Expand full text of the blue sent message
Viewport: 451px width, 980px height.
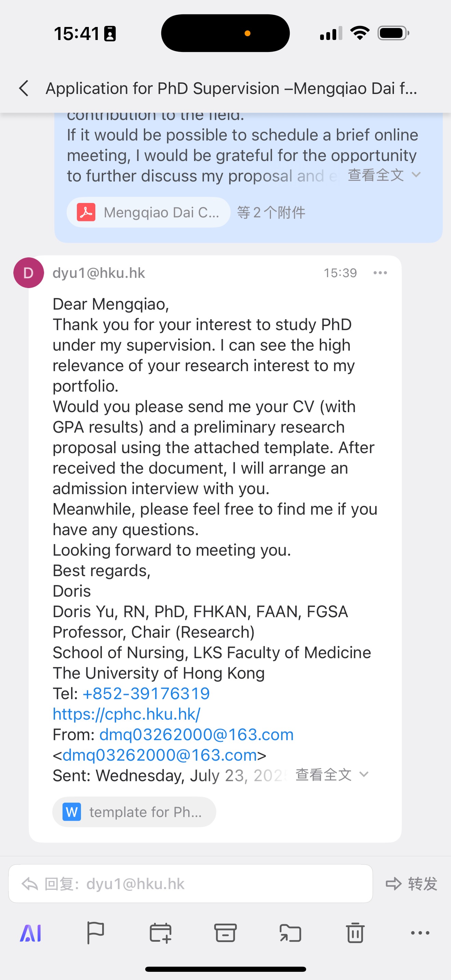(x=383, y=175)
